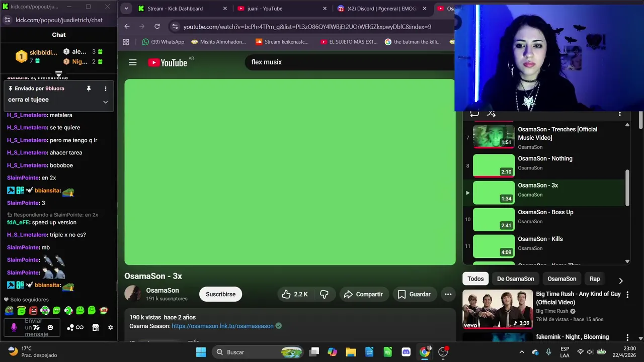Open EL SUJETO MÁS EXT bookmark
The width and height of the screenshot is (644, 362).
pos(349,42)
